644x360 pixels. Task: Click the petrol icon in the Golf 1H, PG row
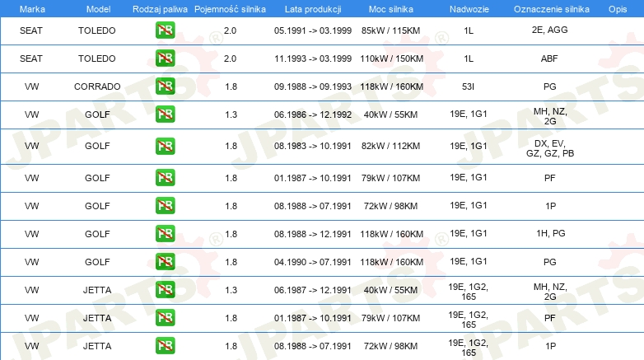click(165, 233)
